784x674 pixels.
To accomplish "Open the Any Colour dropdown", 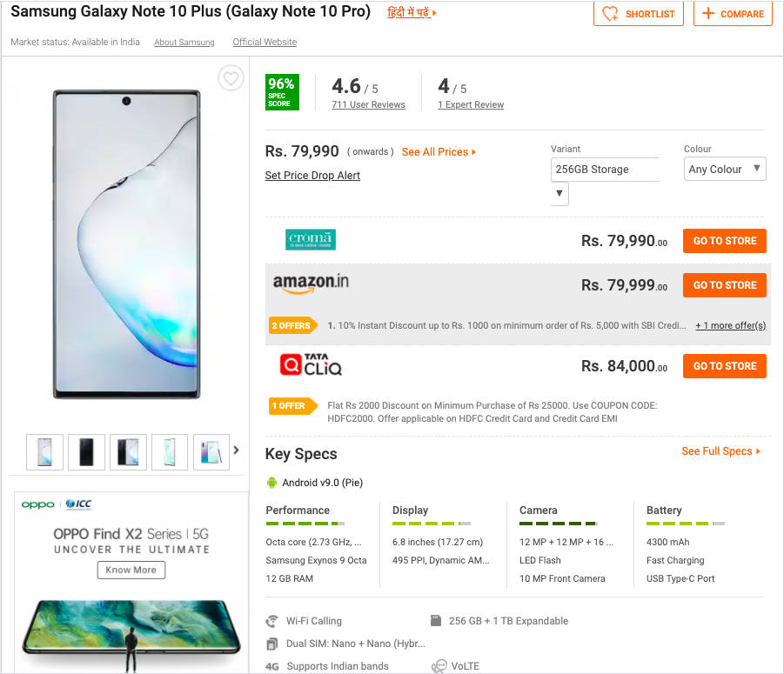I will 725,170.
